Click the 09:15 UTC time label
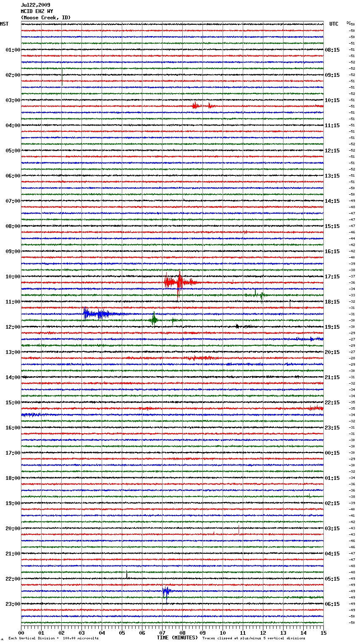Image resolution: width=357 pixels, height=644 pixels. 332,75
